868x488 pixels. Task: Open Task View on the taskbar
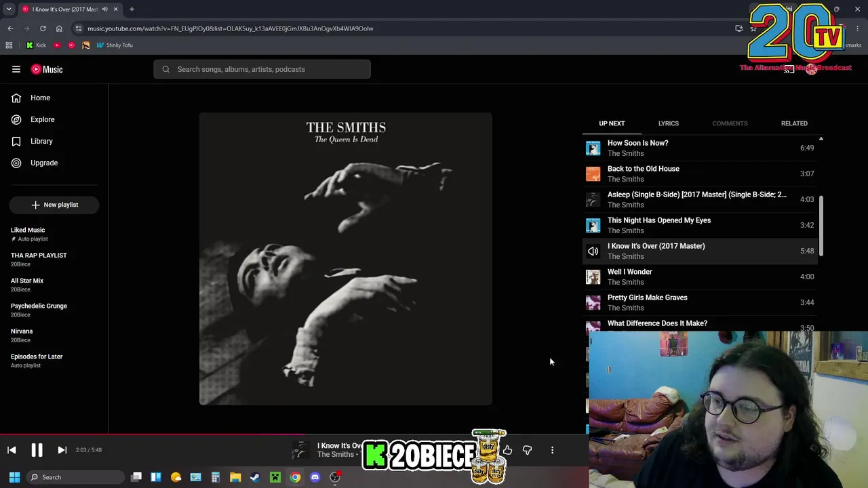[x=136, y=477]
